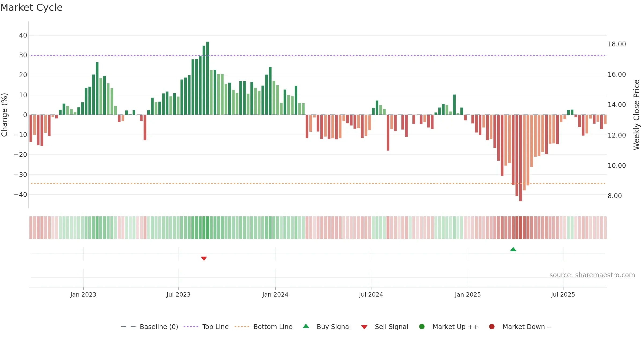The width and height of the screenshot is (644, 362).
Task: Click the tallest green bar near 37%
Action: [207, 78]
